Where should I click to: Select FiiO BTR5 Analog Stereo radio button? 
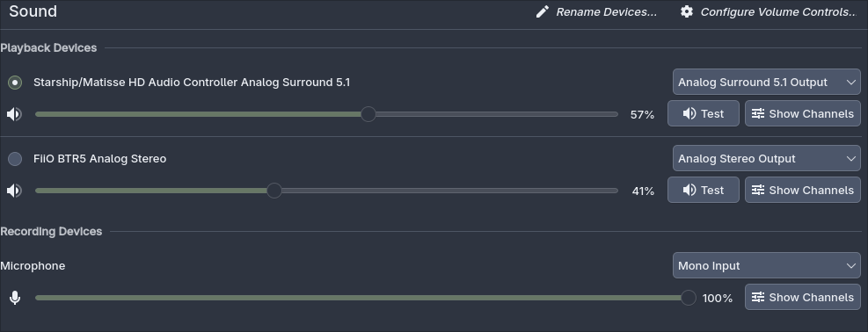(x=15, y=159)
